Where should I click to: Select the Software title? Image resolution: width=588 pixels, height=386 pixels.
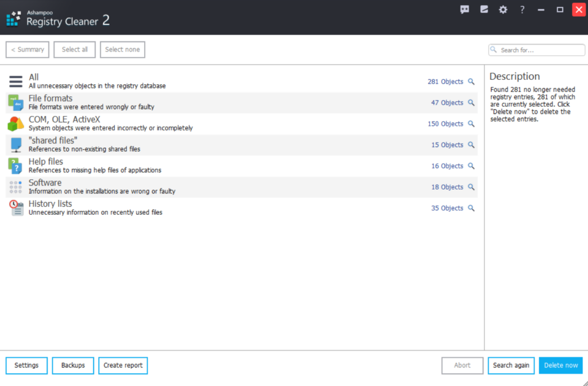[x=45, y=183]
